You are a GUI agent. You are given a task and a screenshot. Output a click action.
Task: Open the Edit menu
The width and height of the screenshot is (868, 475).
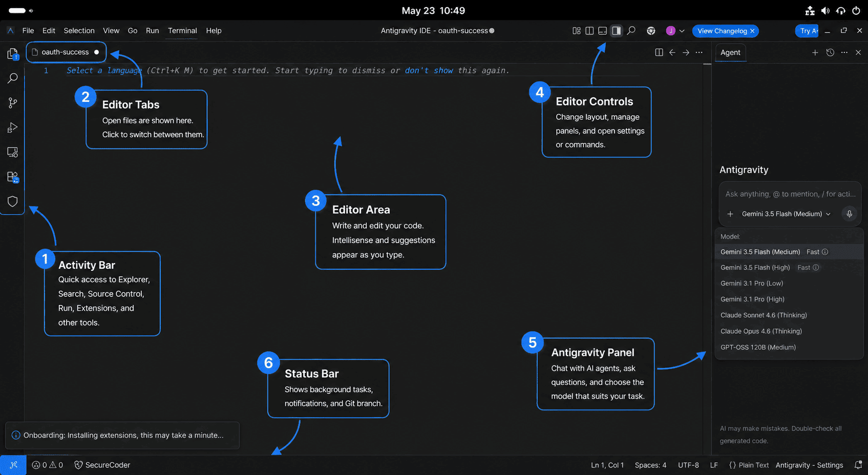tap(49, 31)
